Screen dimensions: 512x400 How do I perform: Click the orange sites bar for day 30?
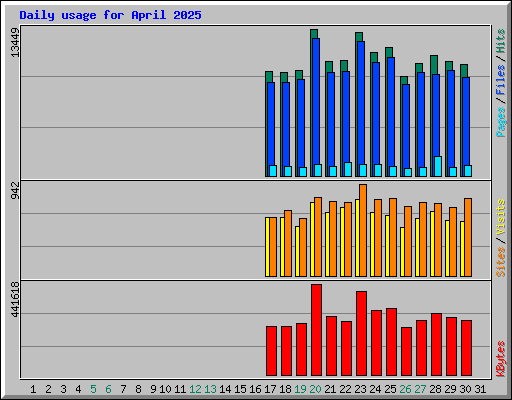click(468, 237)
